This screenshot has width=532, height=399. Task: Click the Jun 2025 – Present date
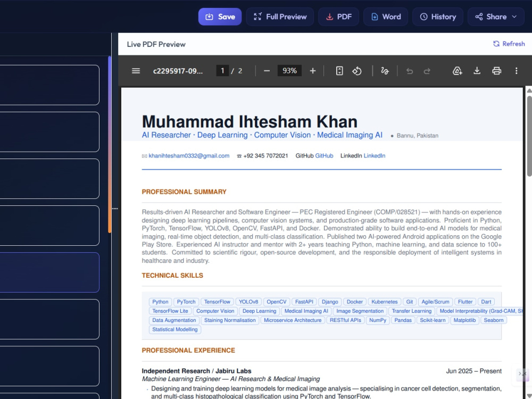(x=473, y=371)
